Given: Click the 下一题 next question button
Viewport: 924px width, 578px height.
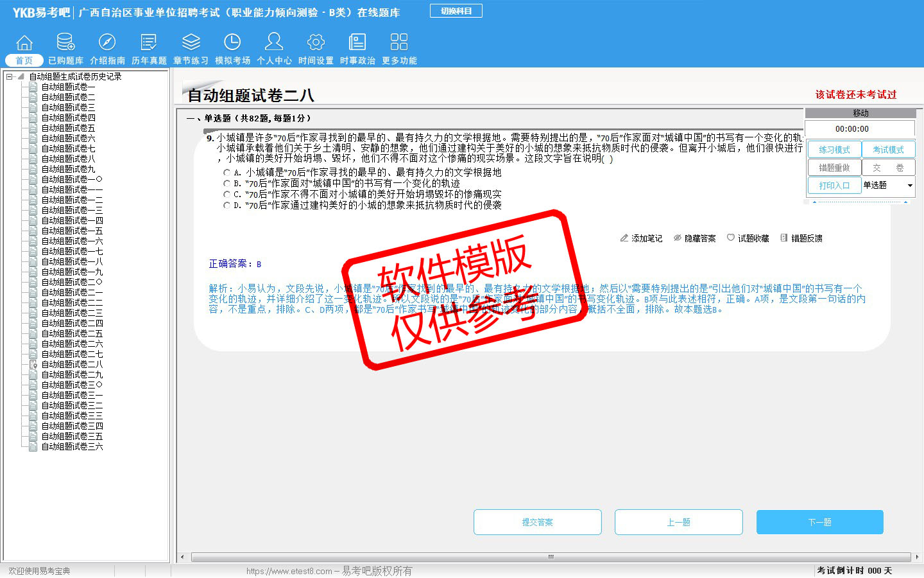Looking at the screenshot, I should (x=819, y=522).
